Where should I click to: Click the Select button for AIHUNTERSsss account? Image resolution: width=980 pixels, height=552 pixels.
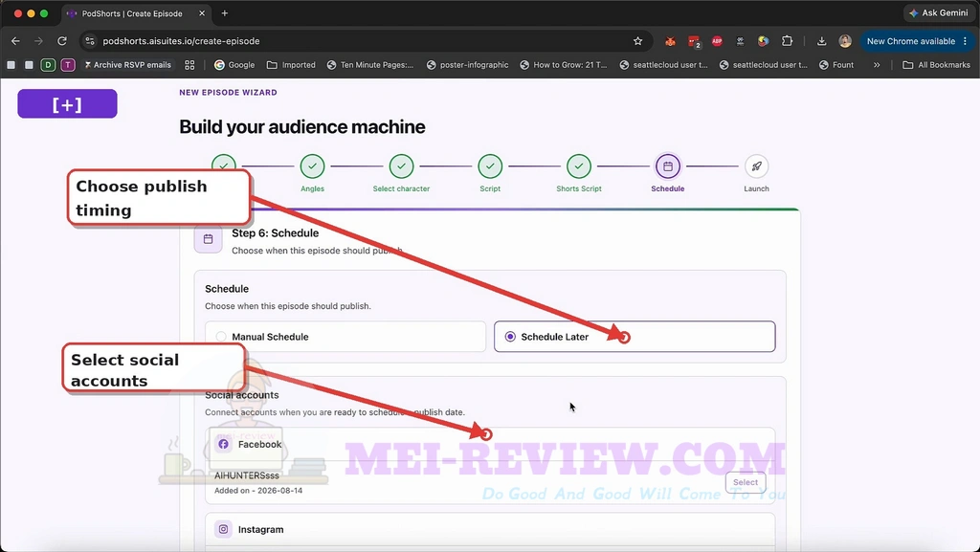[745, 482]
